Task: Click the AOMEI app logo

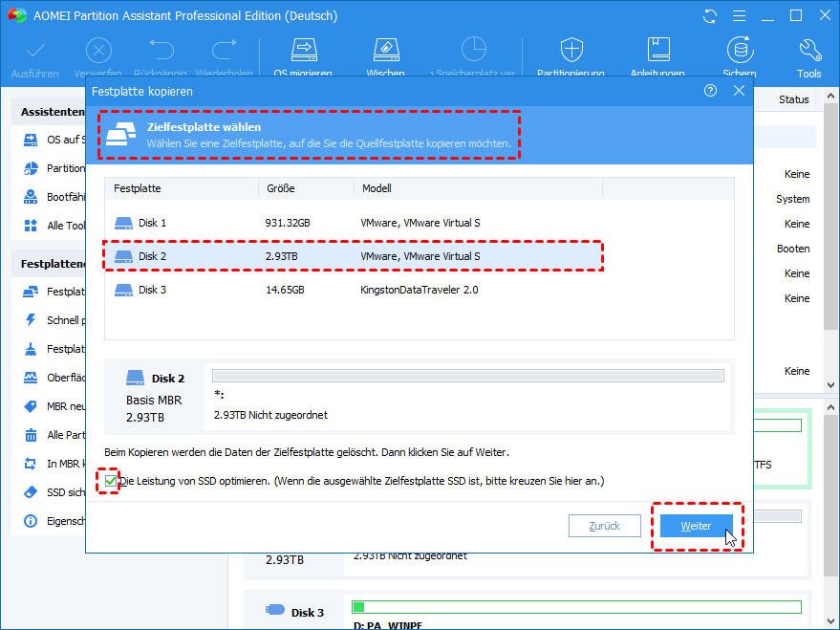Action: point(16,15)
